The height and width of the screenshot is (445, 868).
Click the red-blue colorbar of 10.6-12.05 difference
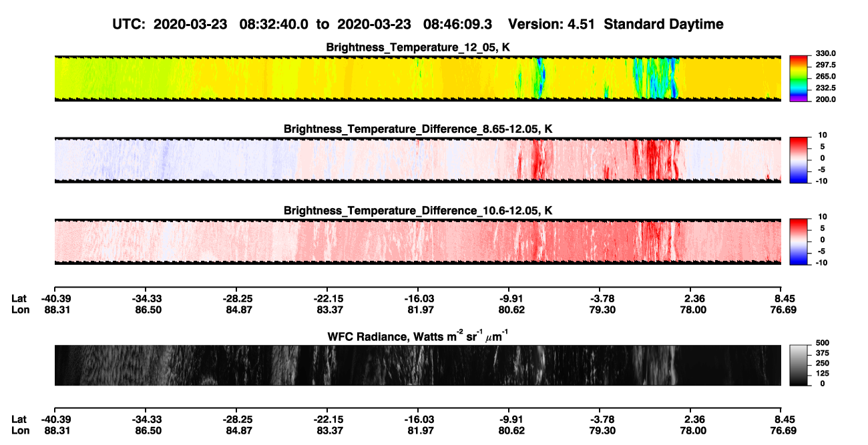pyautogui.click(x=799, y=242)
